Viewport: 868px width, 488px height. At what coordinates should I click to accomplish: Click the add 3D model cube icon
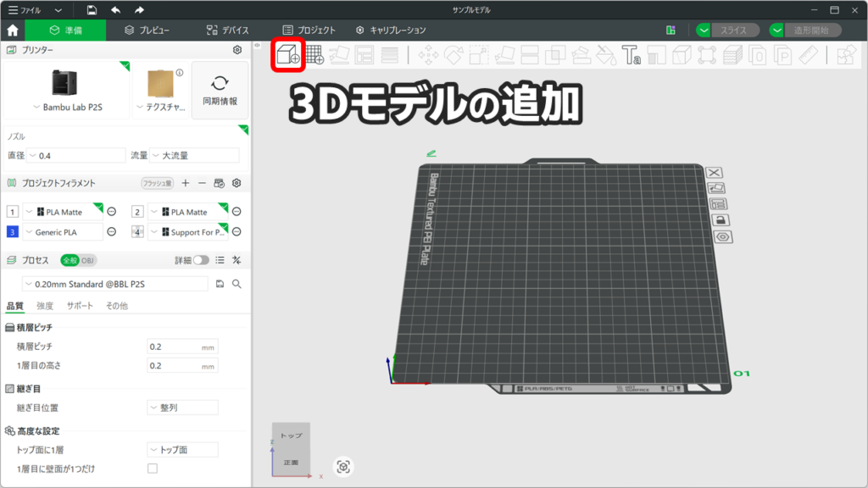[287, 55]
